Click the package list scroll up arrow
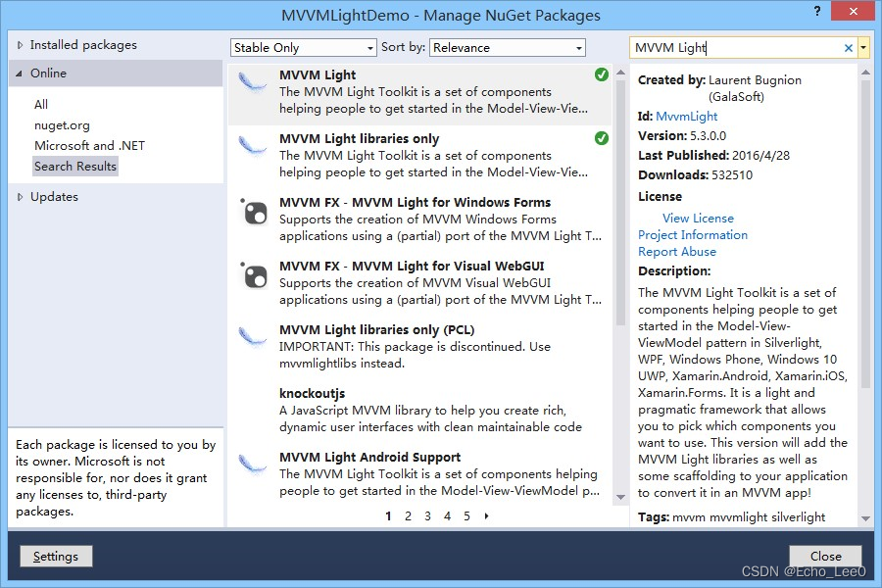Viewport: 882px width, 588px height. click(620, 73)
